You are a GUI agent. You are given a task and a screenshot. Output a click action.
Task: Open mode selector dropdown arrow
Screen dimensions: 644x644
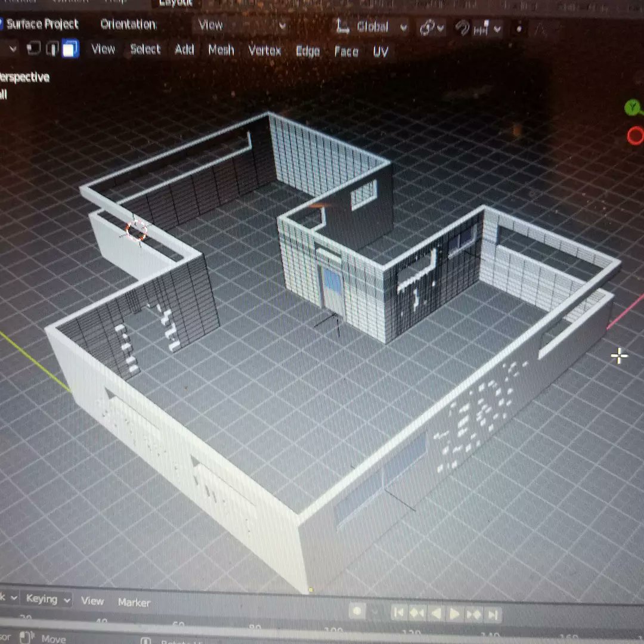13,48
